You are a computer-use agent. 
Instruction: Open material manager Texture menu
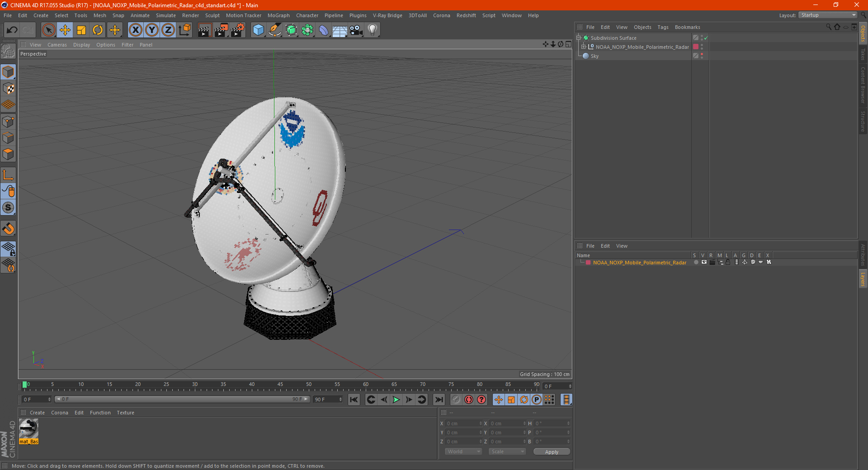pos(125,413)
